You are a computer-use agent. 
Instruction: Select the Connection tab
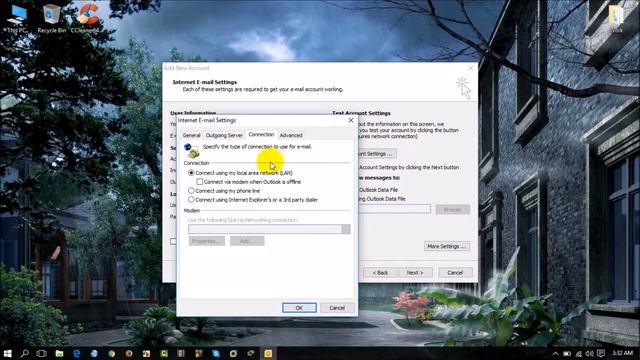pos(261,134)
